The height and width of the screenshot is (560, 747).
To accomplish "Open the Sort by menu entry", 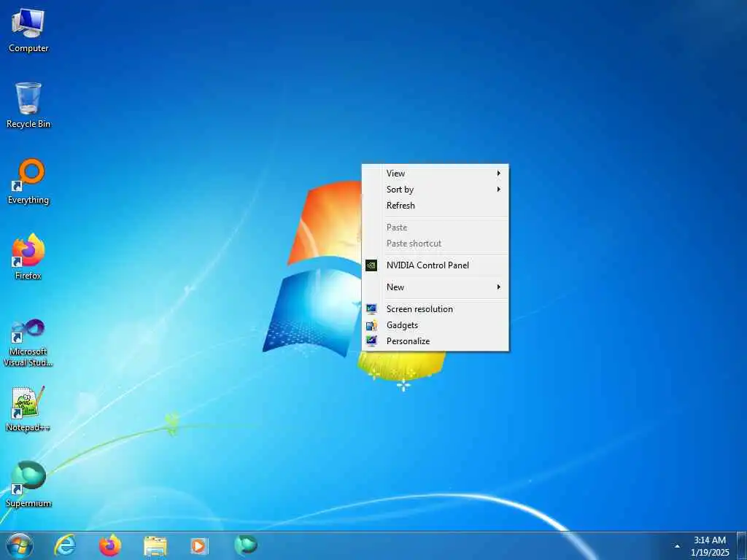I will (435, 190).
